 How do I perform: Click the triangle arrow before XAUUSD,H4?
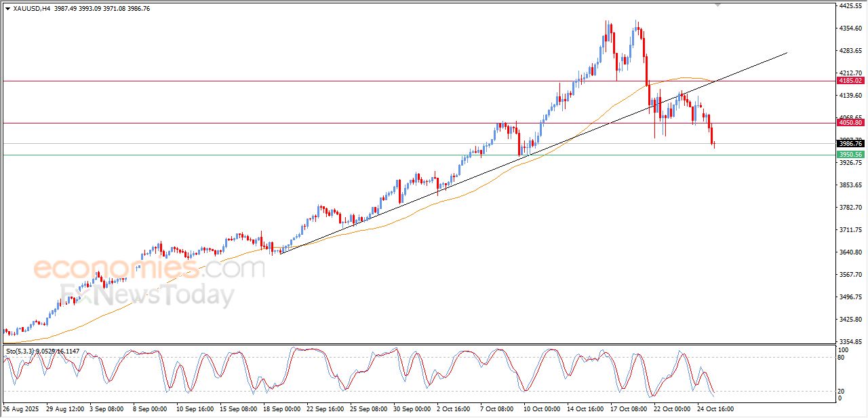coord(7,9)
